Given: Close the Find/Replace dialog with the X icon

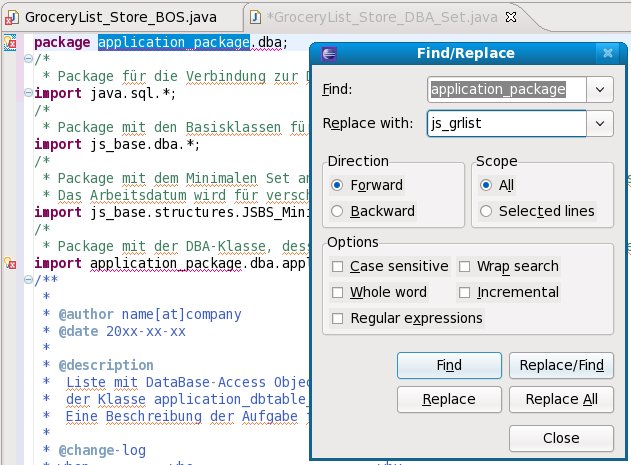Looking at the screenshot, I should click(607, 53).
